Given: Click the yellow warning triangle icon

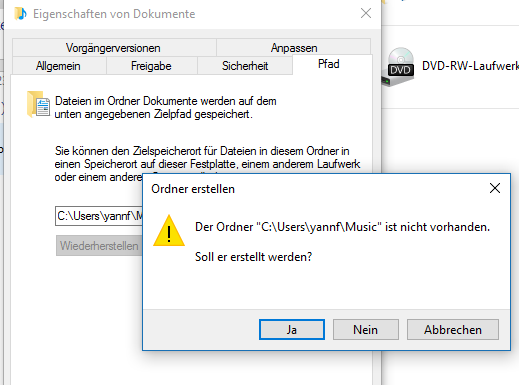Looking at the screenshot, I should 169,231.
